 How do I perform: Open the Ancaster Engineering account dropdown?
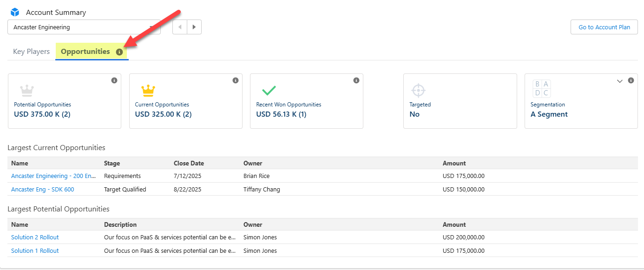(x=84, y=27)
